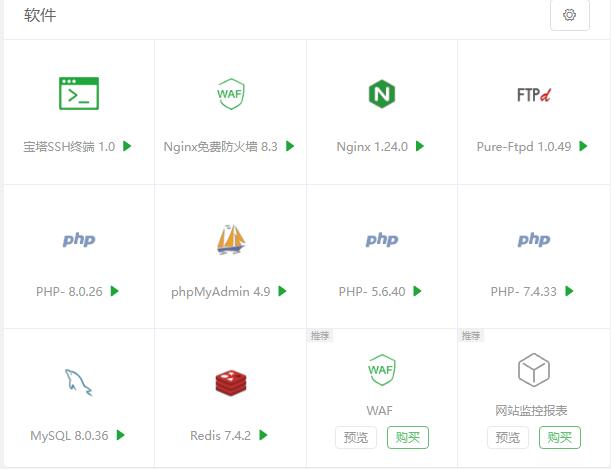Click the 购买 button under 网站监控报表
Screen dimensions: 611x469
(560, 437)
